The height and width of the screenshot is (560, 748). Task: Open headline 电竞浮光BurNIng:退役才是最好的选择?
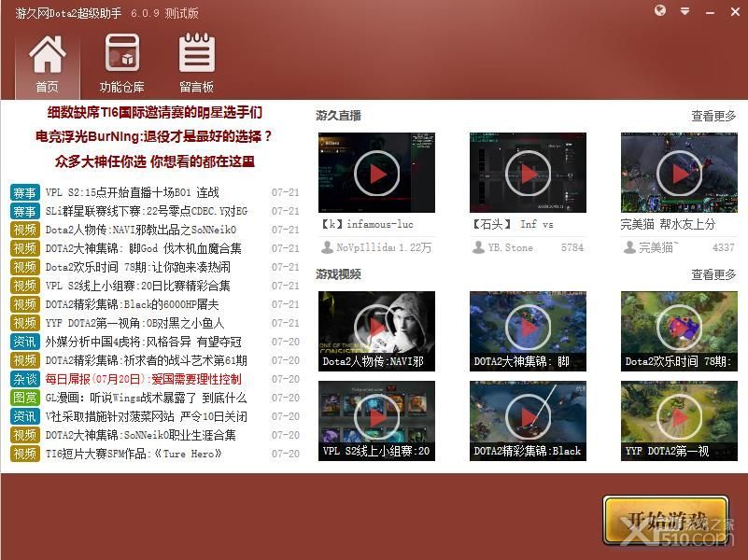pos(153,137)
